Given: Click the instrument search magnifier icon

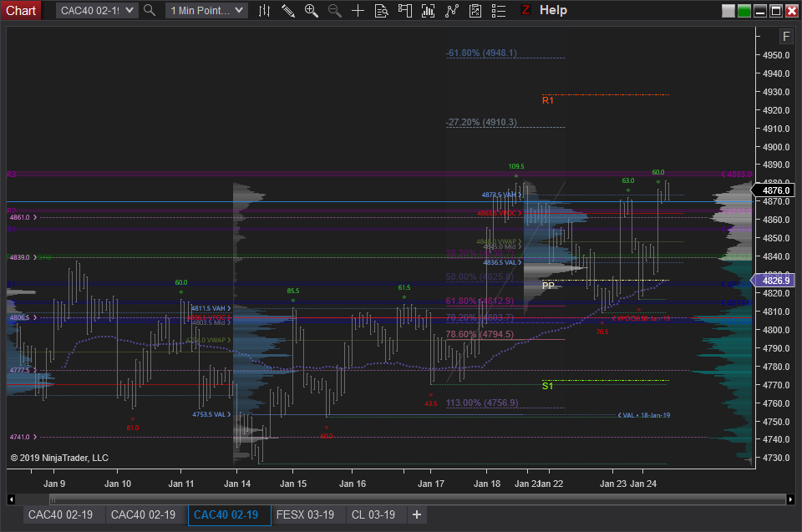Looking at the screenshot, I should click(150, 10).
